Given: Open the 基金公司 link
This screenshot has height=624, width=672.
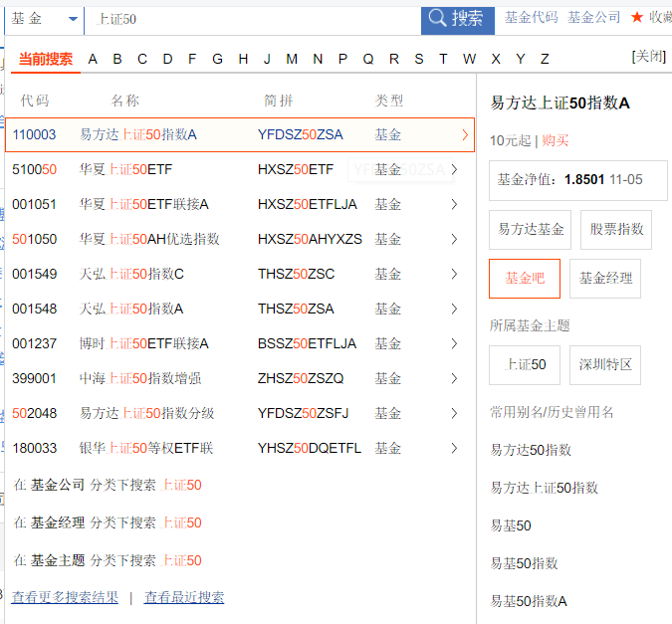Looking at the screenshot, I should (594, 17).
